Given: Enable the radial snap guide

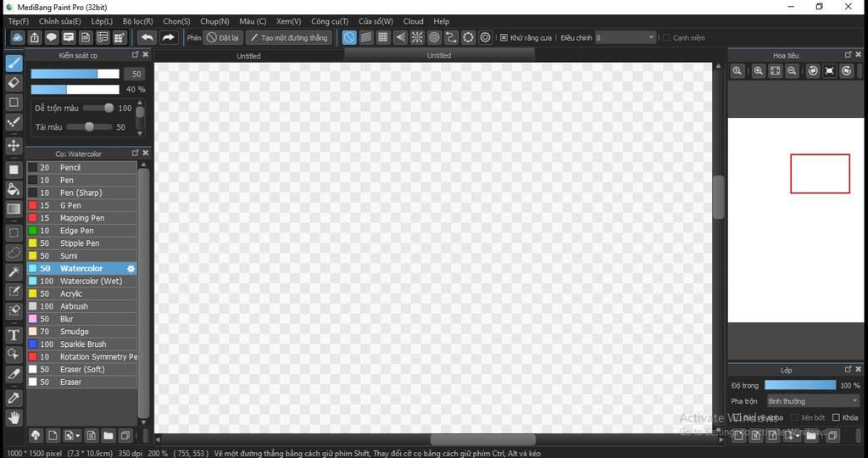Looking at the screenshot, I should pos(417,37).
